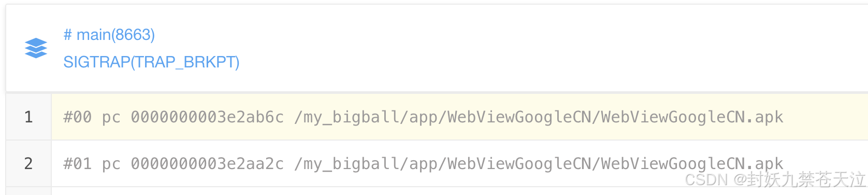Click the blue stacked layers icon
Screen dimensions: 868x195
click(36, 48)
